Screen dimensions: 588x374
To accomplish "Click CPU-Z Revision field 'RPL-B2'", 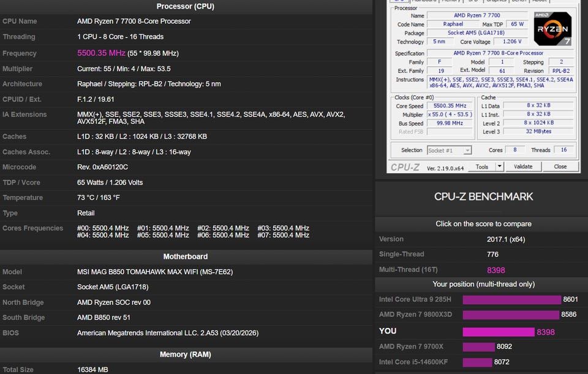I will coord(561,71).
